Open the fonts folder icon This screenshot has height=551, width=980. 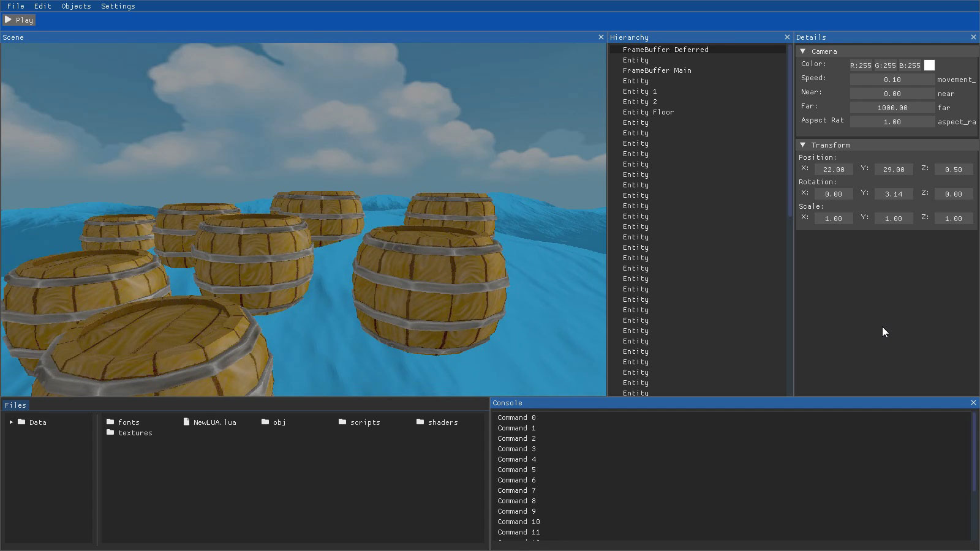point(110,422)
